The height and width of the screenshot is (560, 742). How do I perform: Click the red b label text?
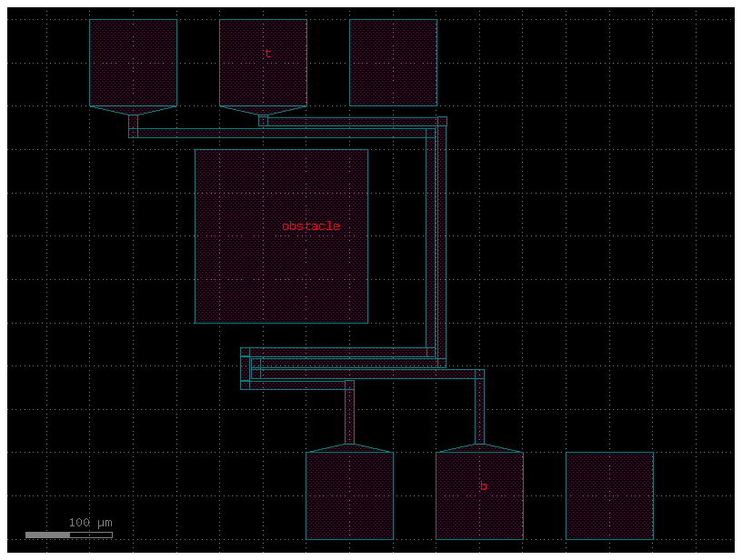tap(485, 486)
